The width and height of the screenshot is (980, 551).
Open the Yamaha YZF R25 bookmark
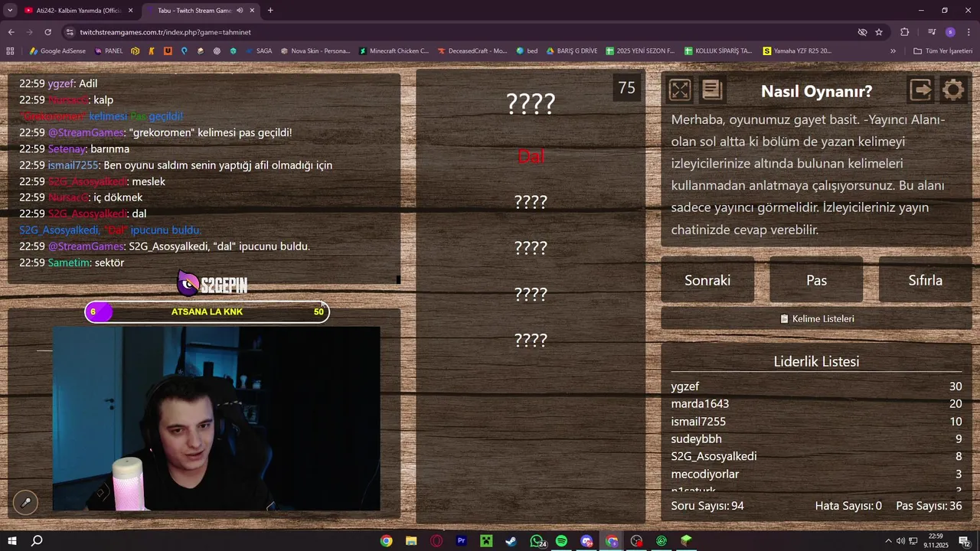point(797,51)
